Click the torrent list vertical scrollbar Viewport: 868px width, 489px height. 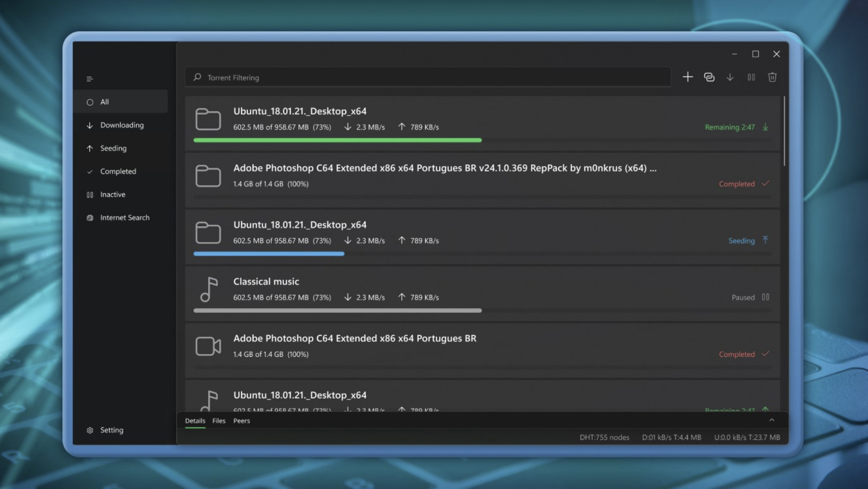[x=784, y=131]
